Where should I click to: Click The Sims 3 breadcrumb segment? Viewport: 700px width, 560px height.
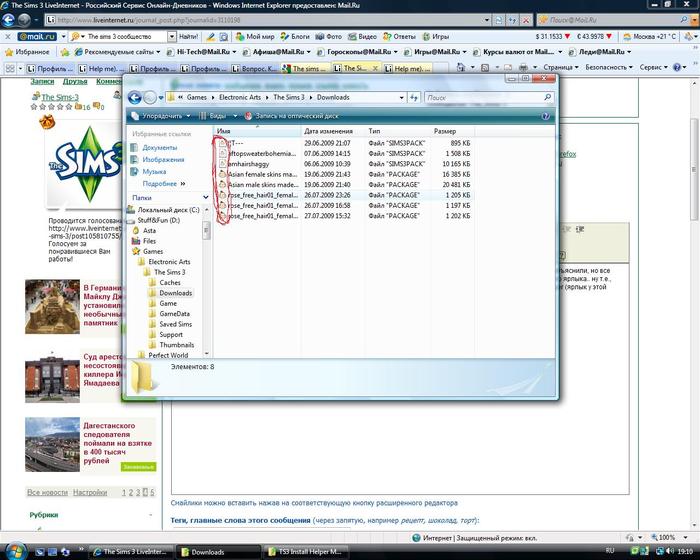coord(288,97)
